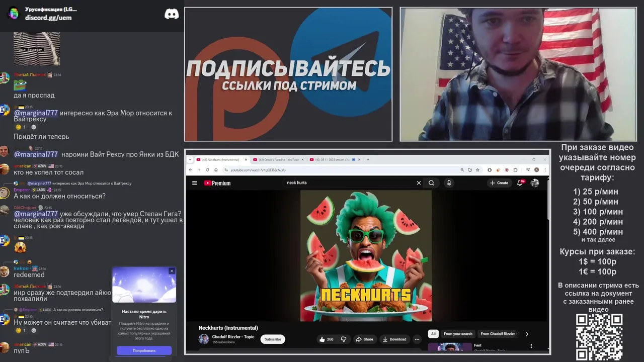The height and width of the screenshot is (362, 644).
Task: Click the '155 subscribers' text
Action: pos(223,342)
